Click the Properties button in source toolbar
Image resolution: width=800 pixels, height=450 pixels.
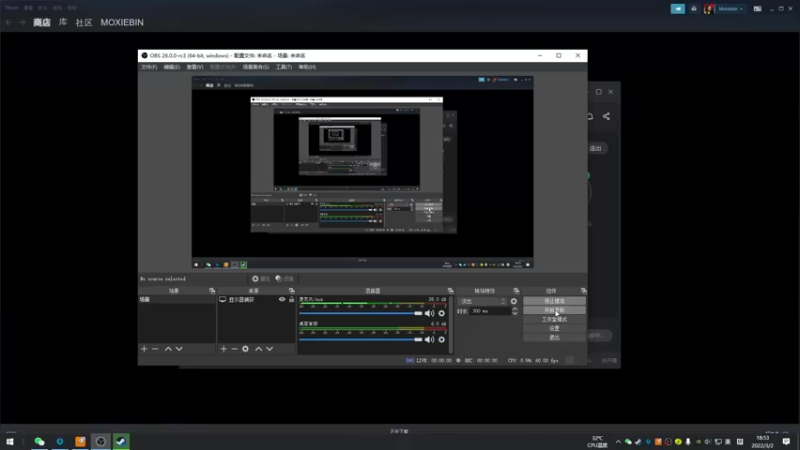pyautogui.click(x=261, y=279)
